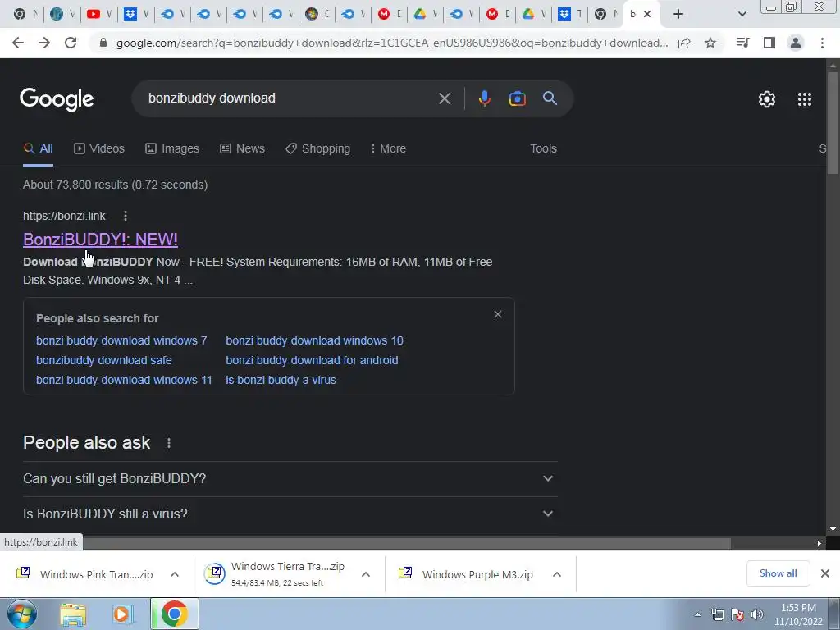Click the page vertical scrollbar
This screenshot has width=840, height=630.
point(833,122)
